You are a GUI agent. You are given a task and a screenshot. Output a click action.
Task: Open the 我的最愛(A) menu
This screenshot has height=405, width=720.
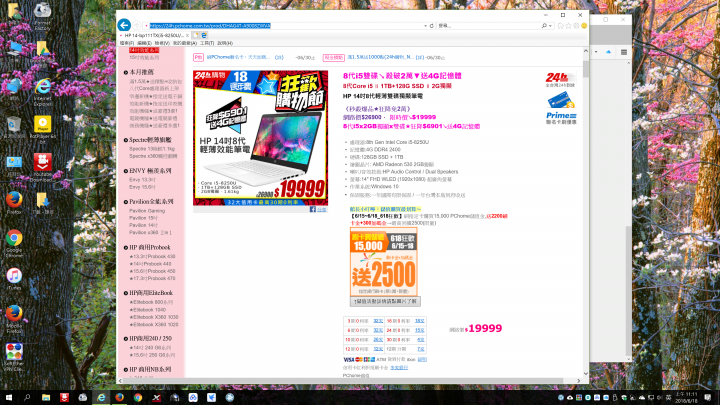point(185,43)
